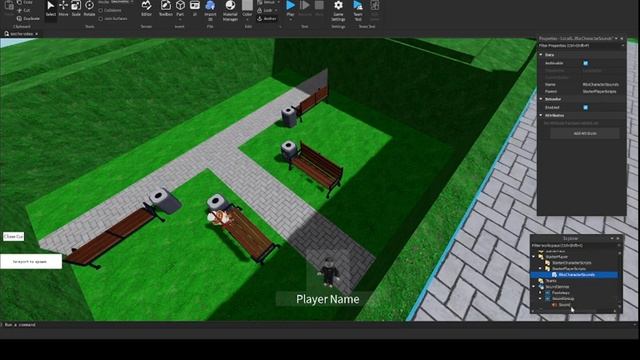Collapse the StarterPlayerScripts node arrow
The width and height of the screenshot is (640, 360).
(540, 269)
